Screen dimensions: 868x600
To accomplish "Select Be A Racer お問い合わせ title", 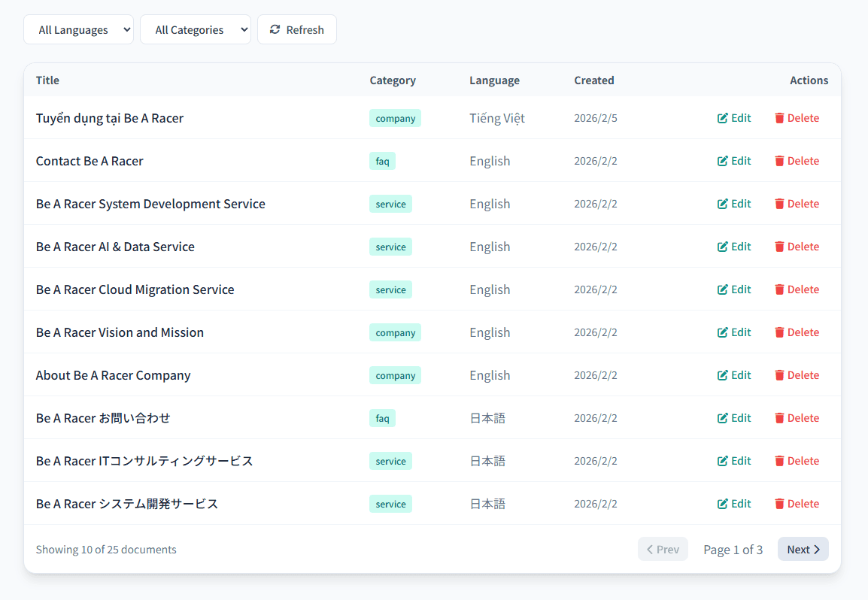I will (x=103, y=418).
